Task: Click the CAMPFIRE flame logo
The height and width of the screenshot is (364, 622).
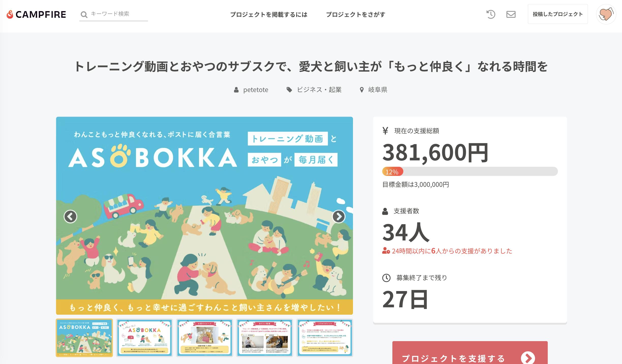Action: 10,14
